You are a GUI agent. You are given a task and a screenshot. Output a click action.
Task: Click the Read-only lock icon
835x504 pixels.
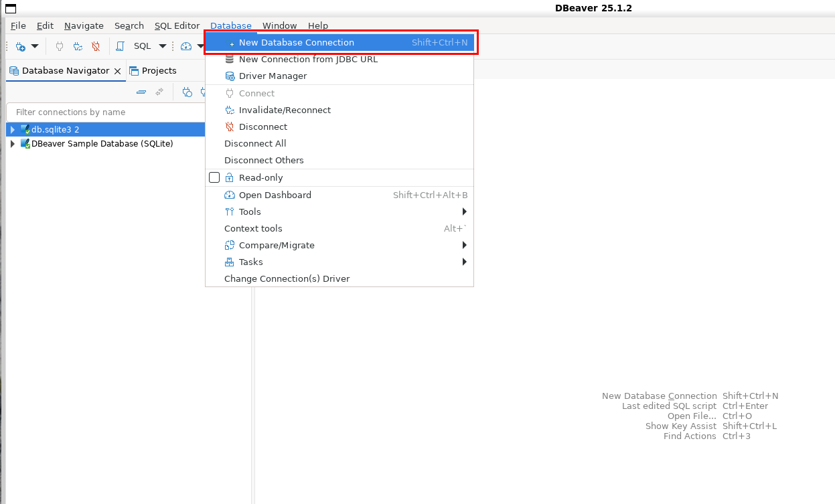click(230, 177)
